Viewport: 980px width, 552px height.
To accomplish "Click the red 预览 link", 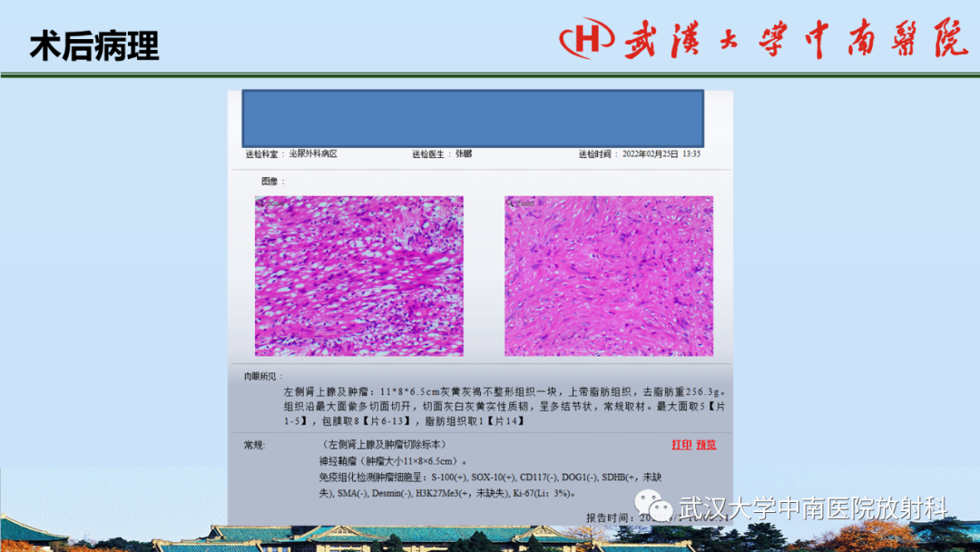I will tap(706, 445).
